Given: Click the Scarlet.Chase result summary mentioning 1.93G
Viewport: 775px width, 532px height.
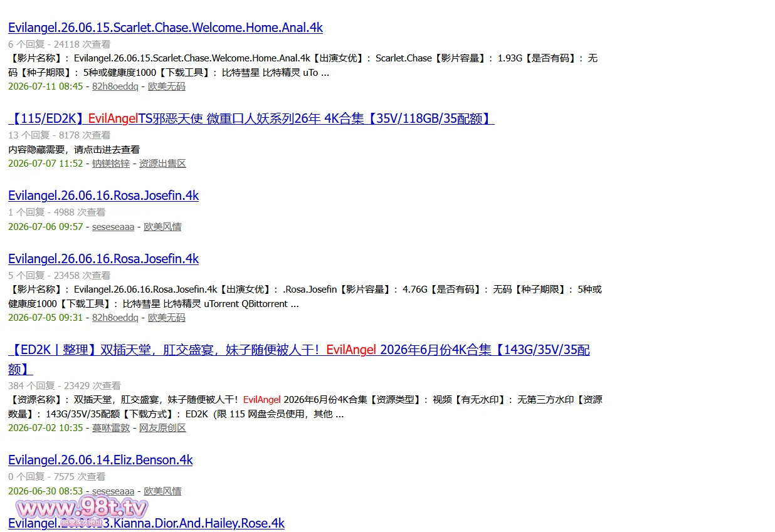Looking at the screenshot, I should click(303, 65).
